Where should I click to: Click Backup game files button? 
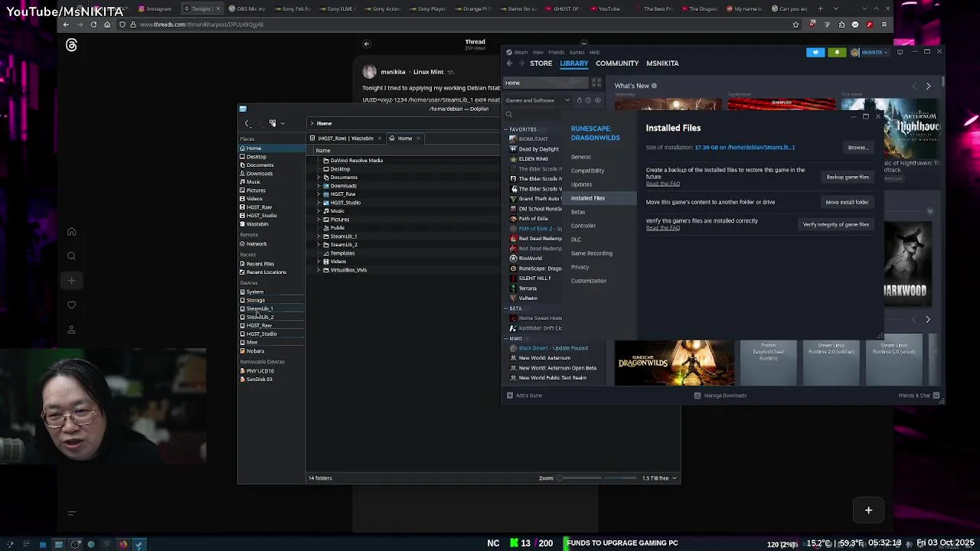848,177
